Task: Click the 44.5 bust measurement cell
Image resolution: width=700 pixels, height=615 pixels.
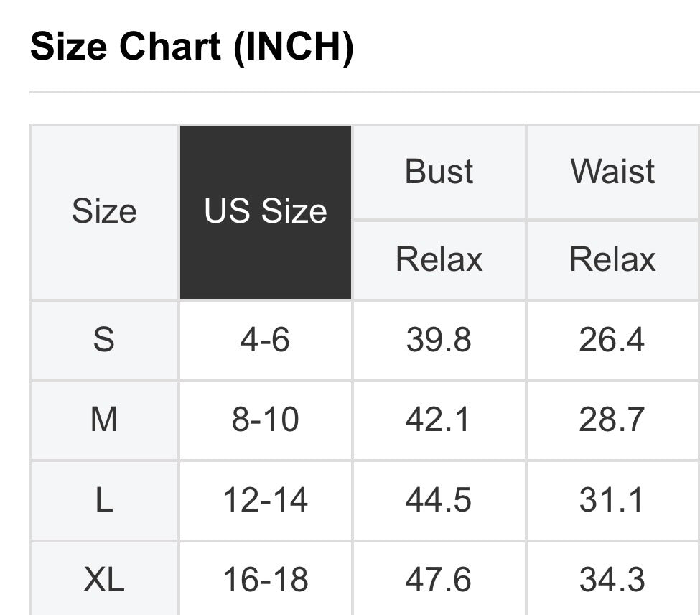Action: pos(439,500)
